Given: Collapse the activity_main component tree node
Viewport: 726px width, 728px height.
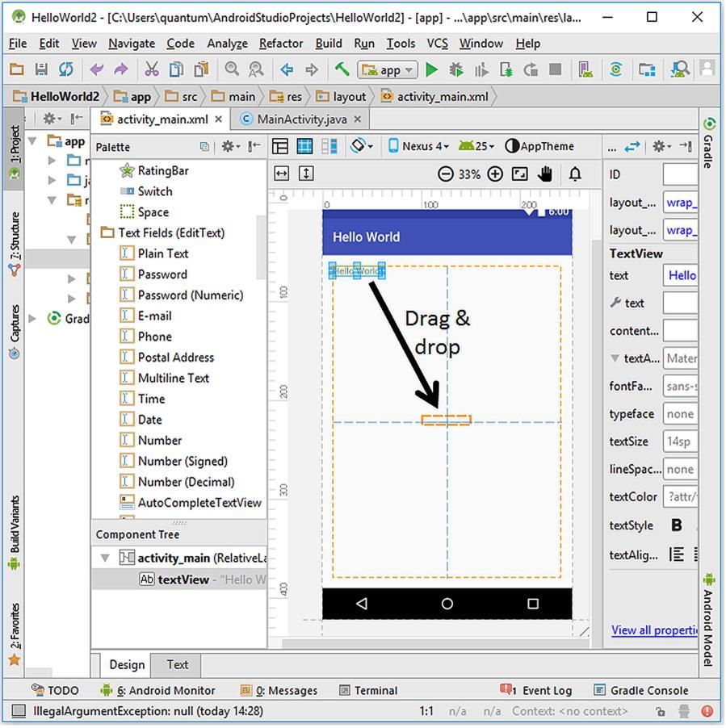Looking at the screenshot, I should [106, 559].
